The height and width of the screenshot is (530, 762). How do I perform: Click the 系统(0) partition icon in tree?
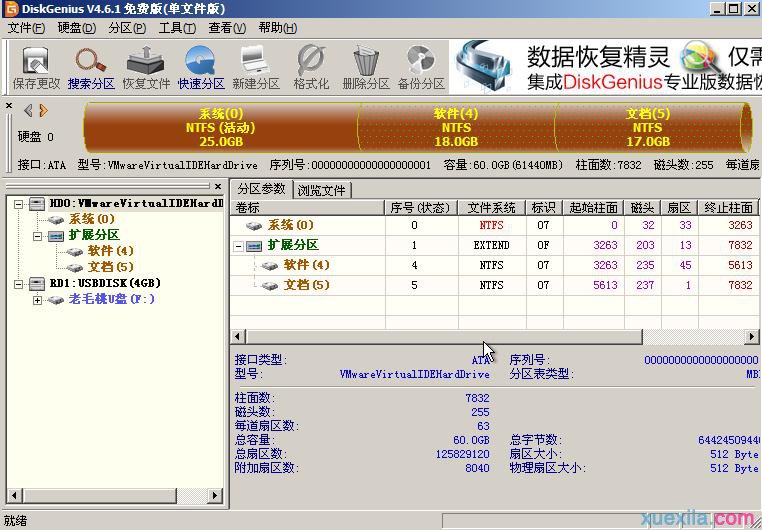point(56,220)
